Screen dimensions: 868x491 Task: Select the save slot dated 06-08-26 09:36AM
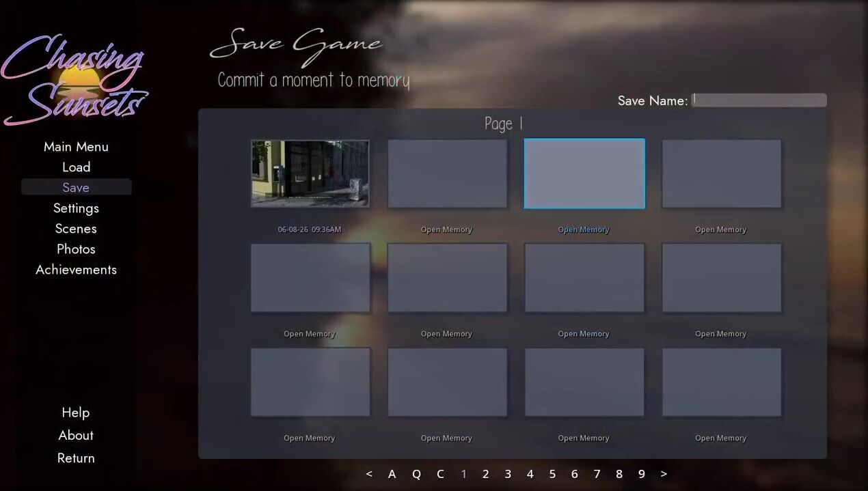pyautogui.click(x=310, y=173)
